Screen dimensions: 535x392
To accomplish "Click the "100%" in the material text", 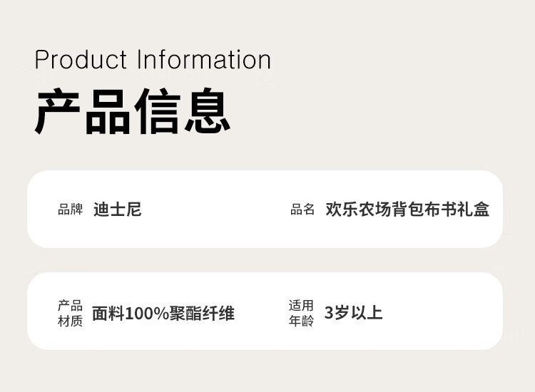I will tap(147, 313).
